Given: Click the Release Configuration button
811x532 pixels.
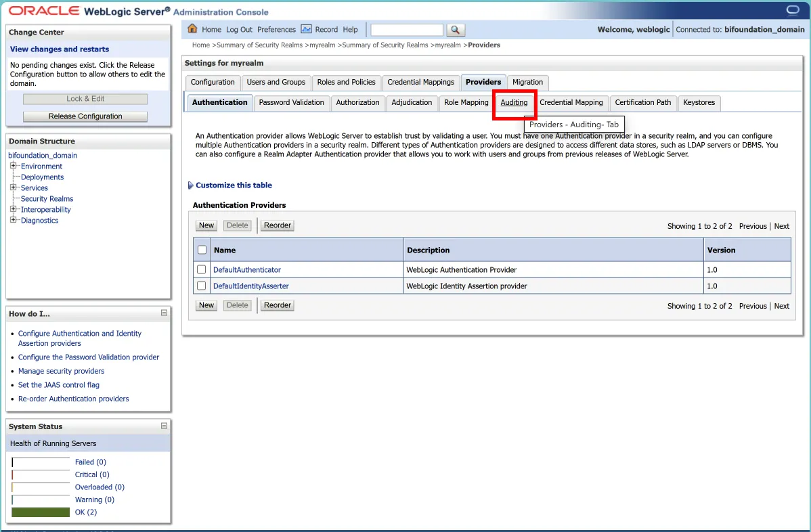Looking at the screenshot, I should 85,116.
